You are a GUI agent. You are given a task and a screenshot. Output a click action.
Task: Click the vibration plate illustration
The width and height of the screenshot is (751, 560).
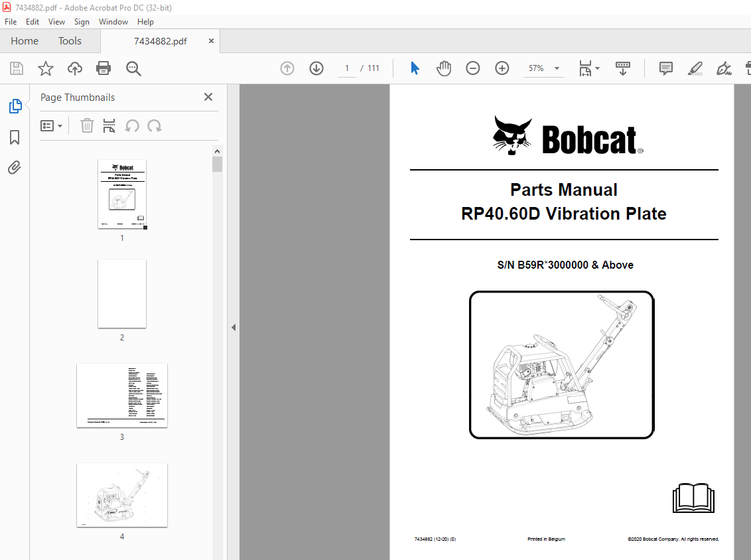pos(562,364)
